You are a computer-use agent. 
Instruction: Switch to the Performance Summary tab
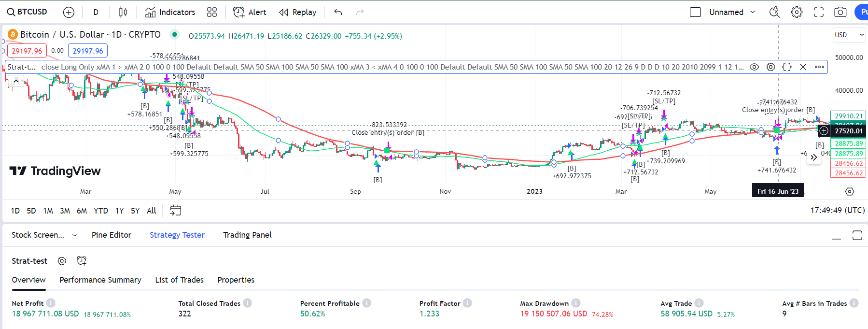[100, 280]
